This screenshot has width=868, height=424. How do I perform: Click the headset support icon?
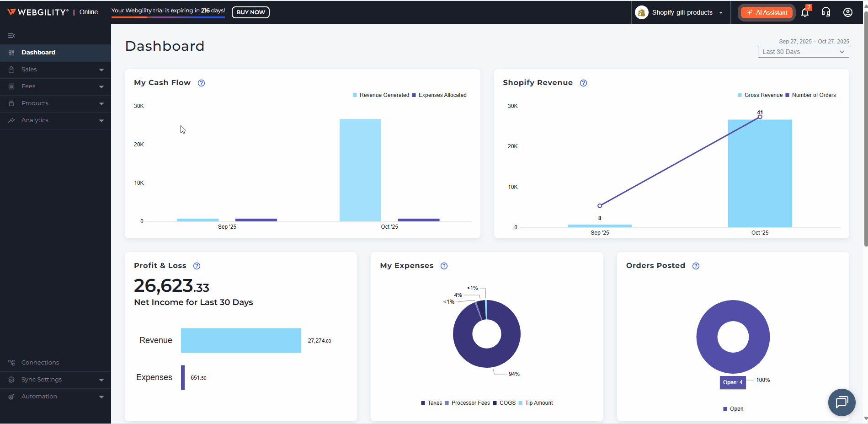click(x=825, y=12)
